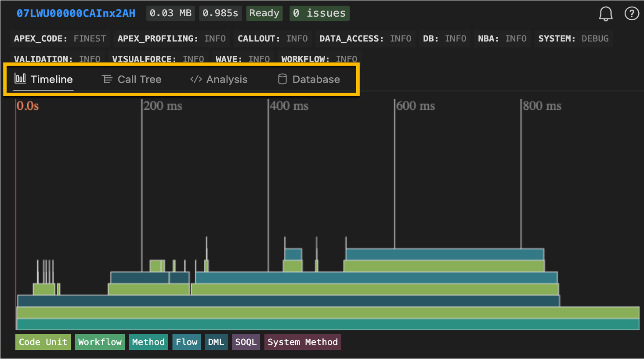Click the SOQL legend swatch
This screenshot has height=359, width=644.
pyautogui.click(x=246, y=342)
